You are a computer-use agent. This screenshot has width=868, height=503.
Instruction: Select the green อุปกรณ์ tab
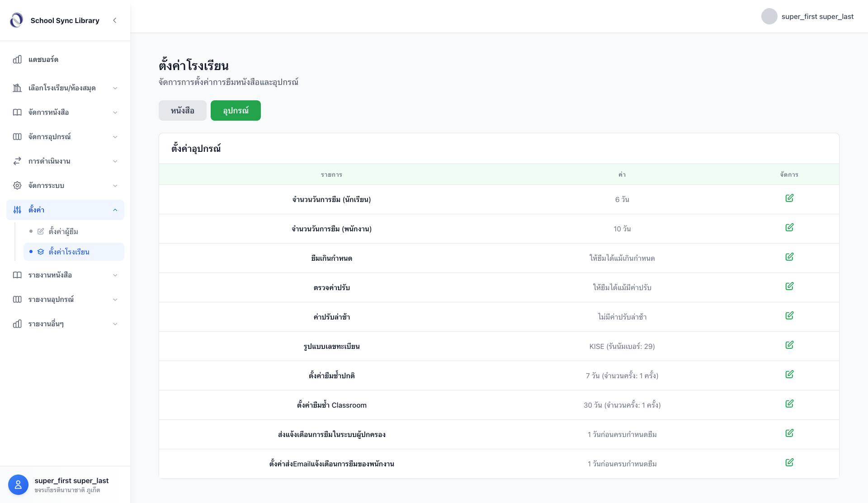[x=236, y=111]
